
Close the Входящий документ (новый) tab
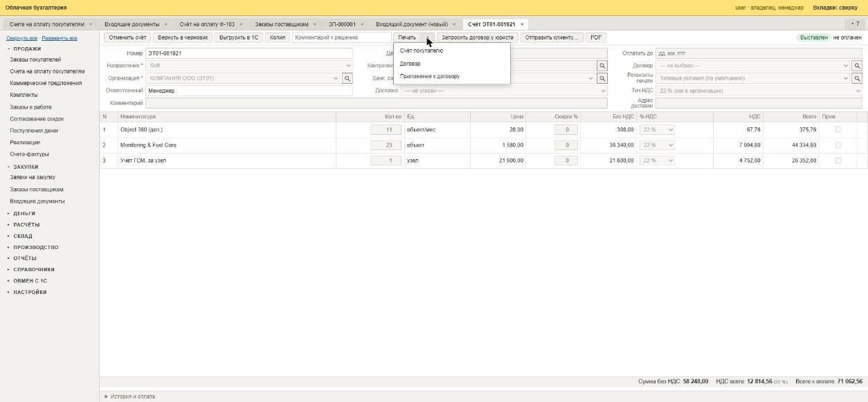(454, 24)
